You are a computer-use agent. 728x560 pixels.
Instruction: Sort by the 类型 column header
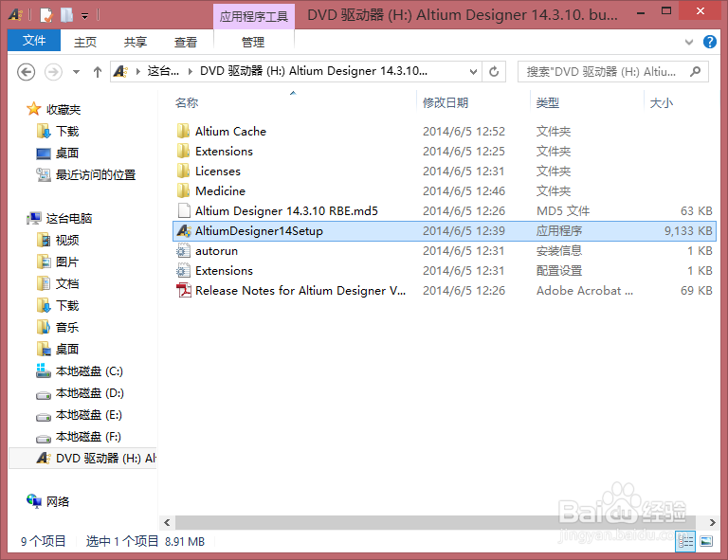pos(548,102)
